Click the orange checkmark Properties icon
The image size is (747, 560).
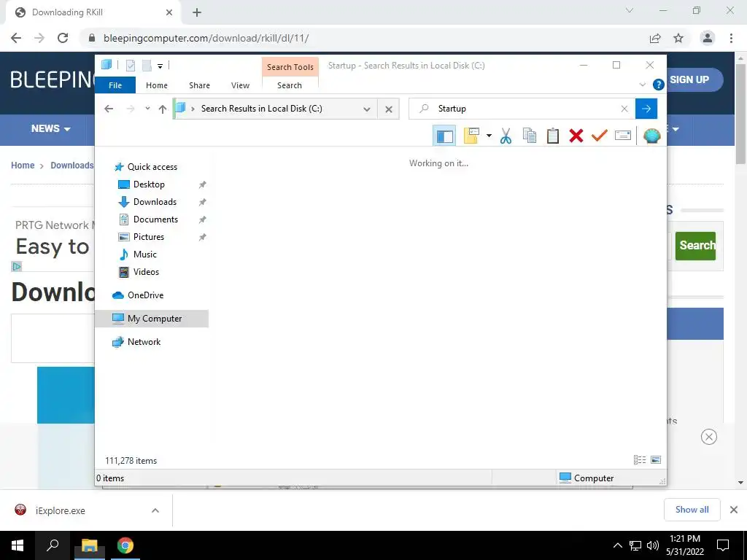coord(600,136)
